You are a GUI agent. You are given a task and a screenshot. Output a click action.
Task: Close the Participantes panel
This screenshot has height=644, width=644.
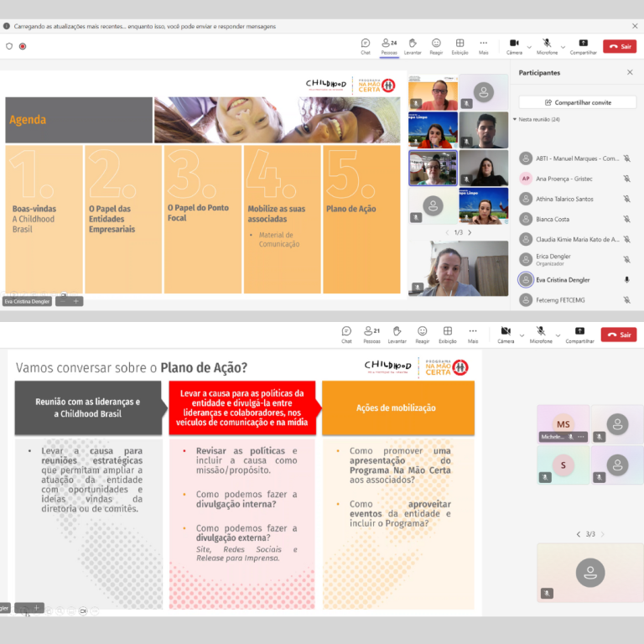[630, 72]
